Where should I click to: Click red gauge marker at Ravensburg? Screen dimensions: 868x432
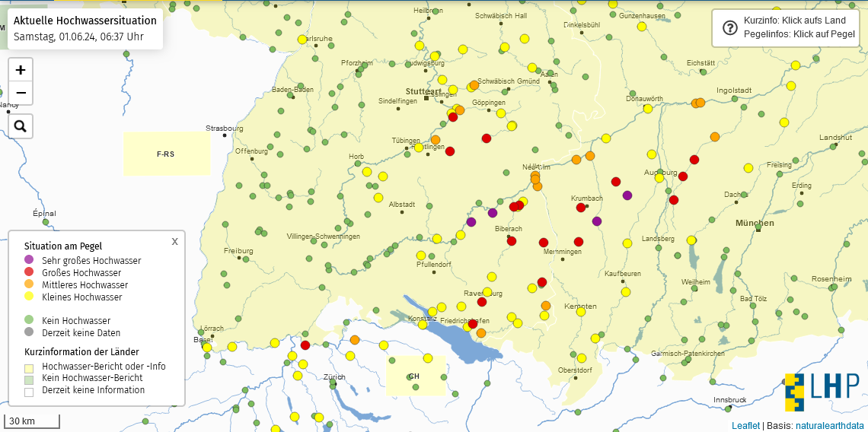tap(482, 301)
